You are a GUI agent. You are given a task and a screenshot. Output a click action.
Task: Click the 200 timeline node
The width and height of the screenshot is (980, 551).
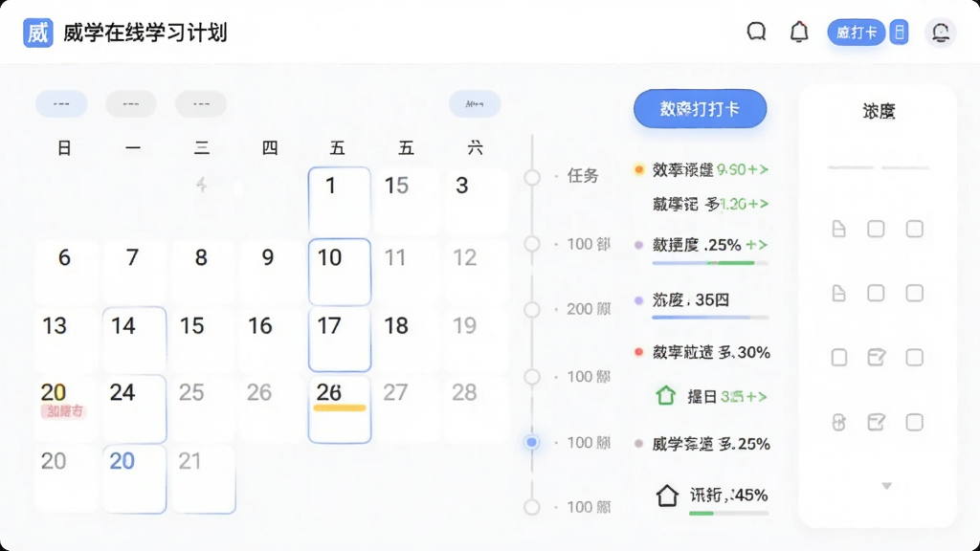point(532,309)
